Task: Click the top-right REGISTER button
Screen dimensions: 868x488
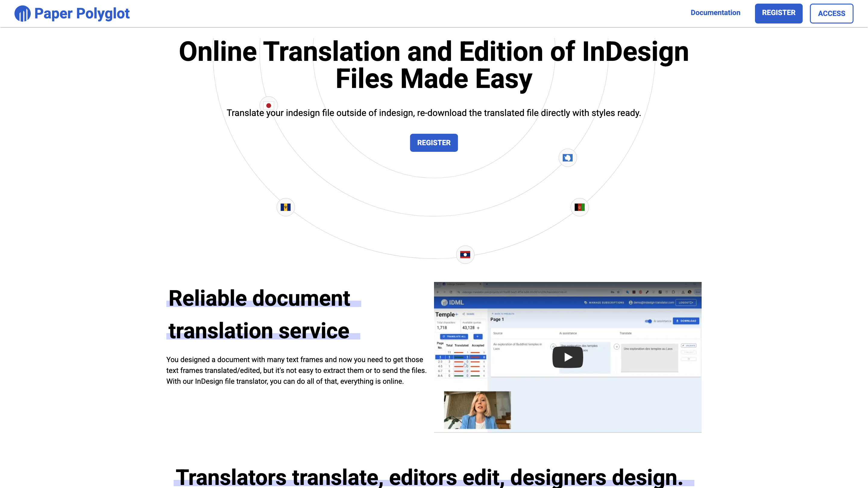Action: 779,13
